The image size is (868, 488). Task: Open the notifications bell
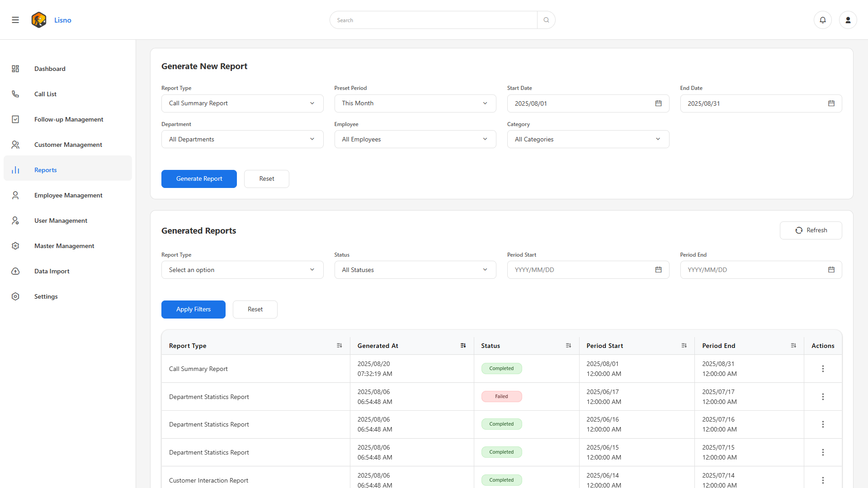pyautogui.click(x=823, y=20)
